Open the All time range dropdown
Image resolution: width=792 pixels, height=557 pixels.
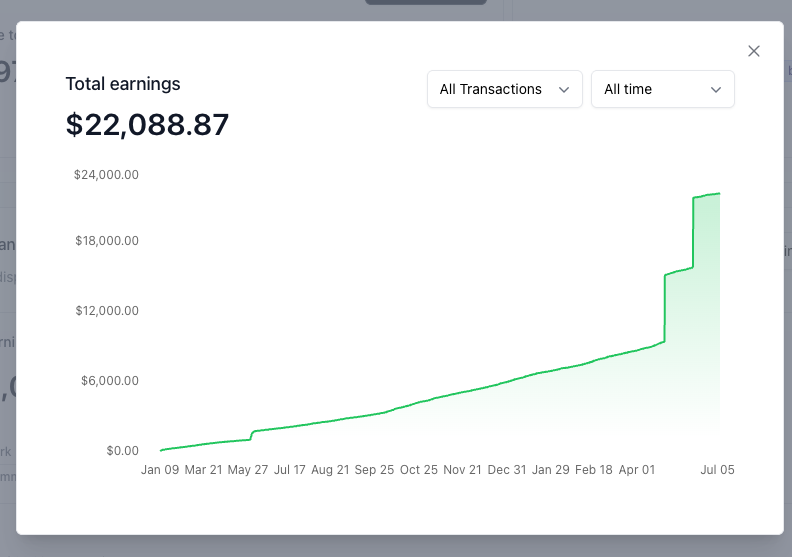pyautogui.click(x=663, y=89)
